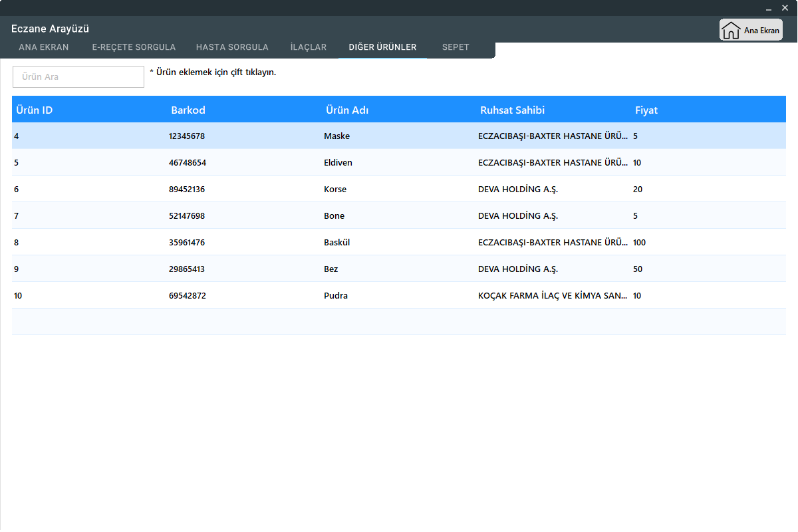The image size is (798, 532).
Task: Select the Korse row in table
Action: (335, 190)
